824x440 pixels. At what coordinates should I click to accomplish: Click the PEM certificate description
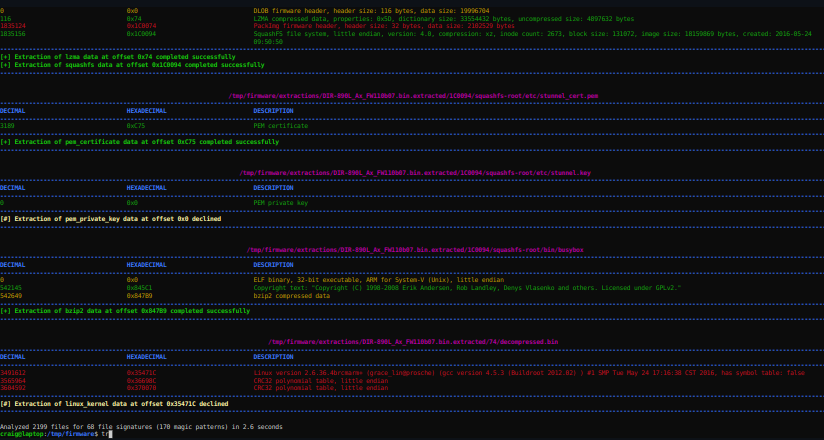click(x=281, y=126)
